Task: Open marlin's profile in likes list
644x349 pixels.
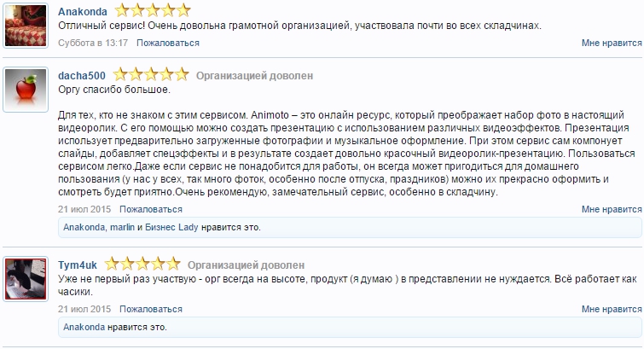Action: (x=123, y=228)
